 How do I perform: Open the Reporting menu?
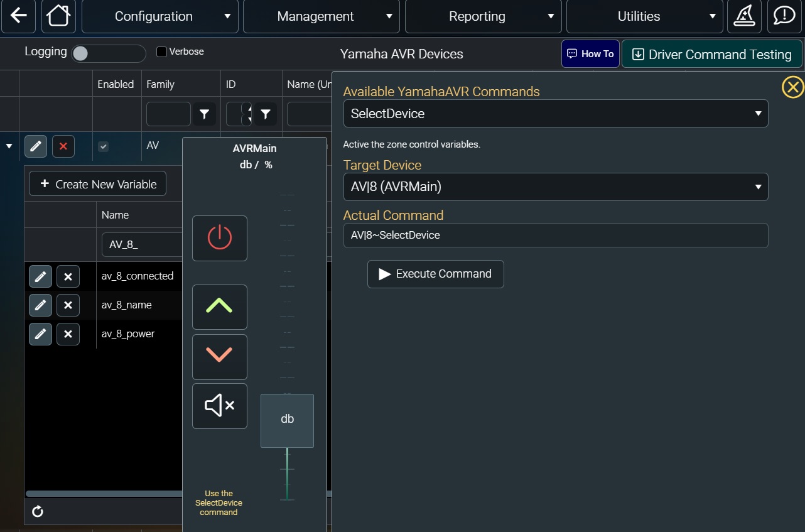484,16
